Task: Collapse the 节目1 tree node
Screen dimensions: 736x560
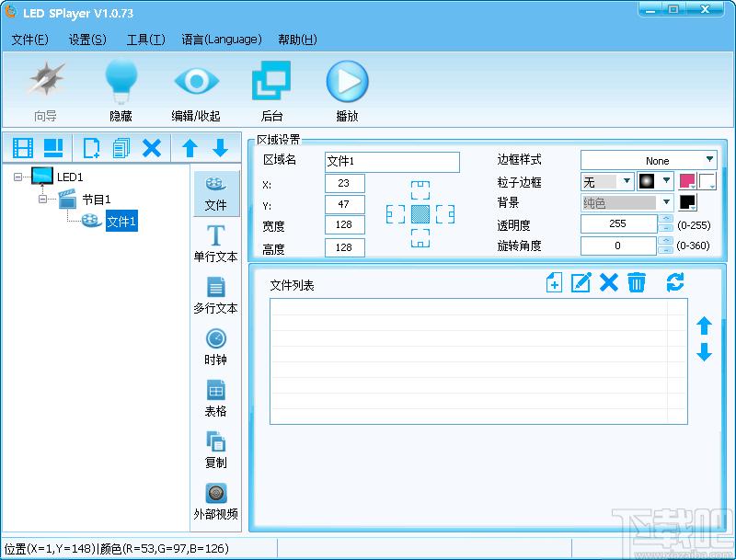Action: coord(42,200)
